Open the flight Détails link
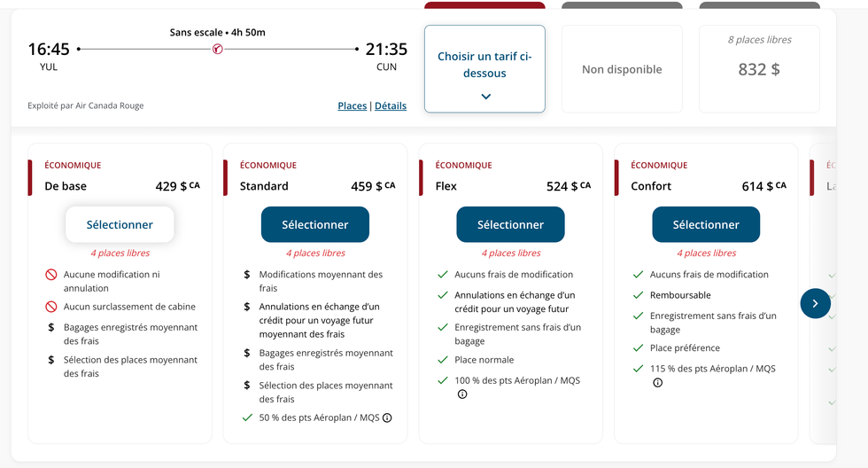Screen dimensions: 868x468 click(x=391, y=105)
